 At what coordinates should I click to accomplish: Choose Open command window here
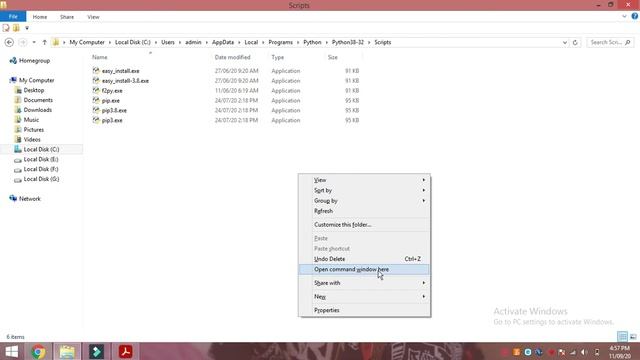(364, 269)
